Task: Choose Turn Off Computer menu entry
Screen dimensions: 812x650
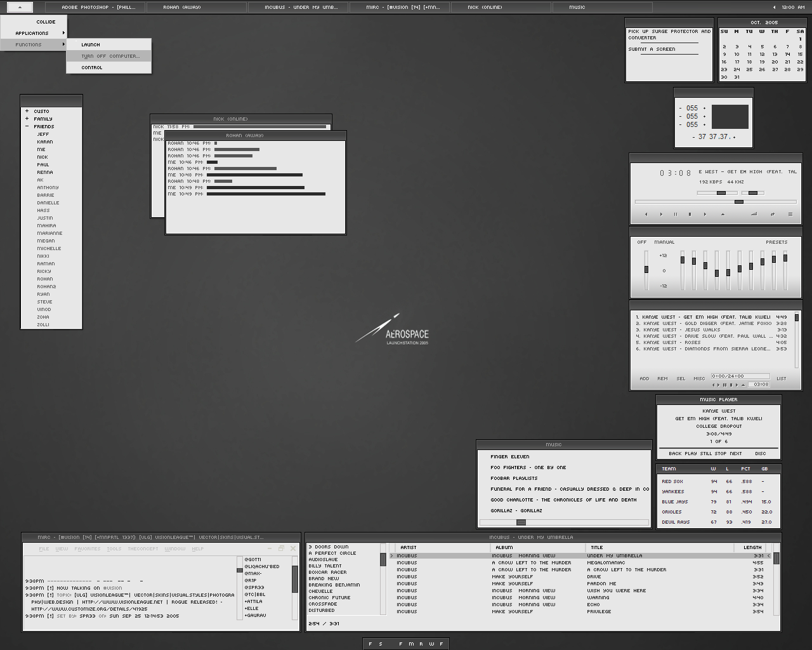Action: [x=108, y=56]
